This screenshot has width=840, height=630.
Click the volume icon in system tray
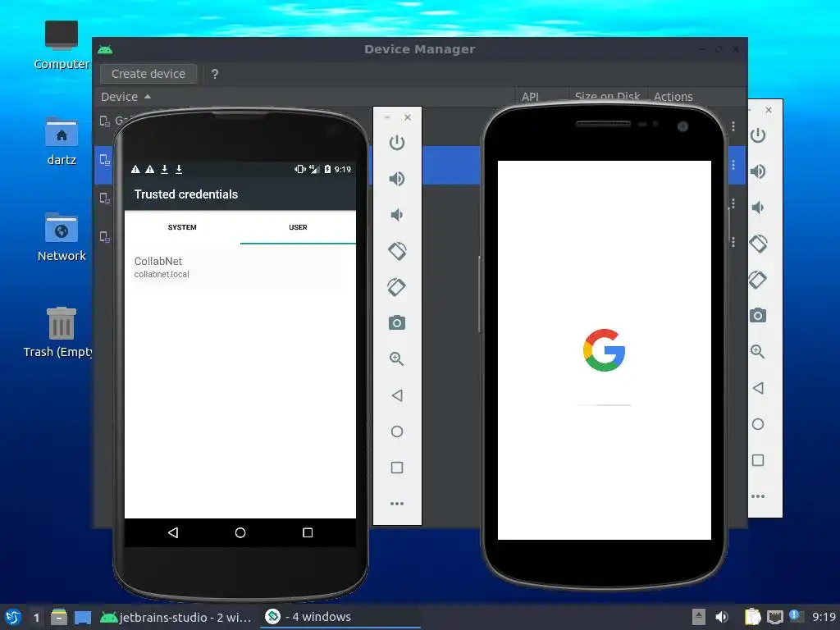tap(722, 617)
